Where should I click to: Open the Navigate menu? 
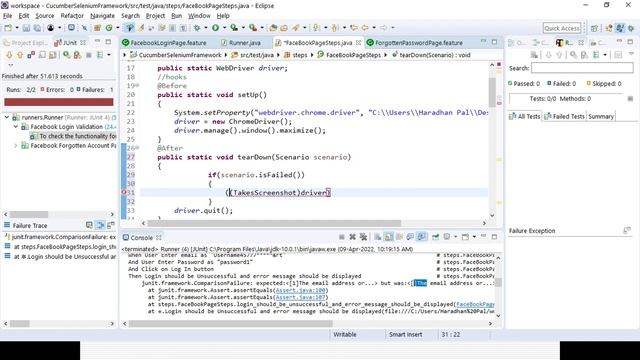(102, 16)
